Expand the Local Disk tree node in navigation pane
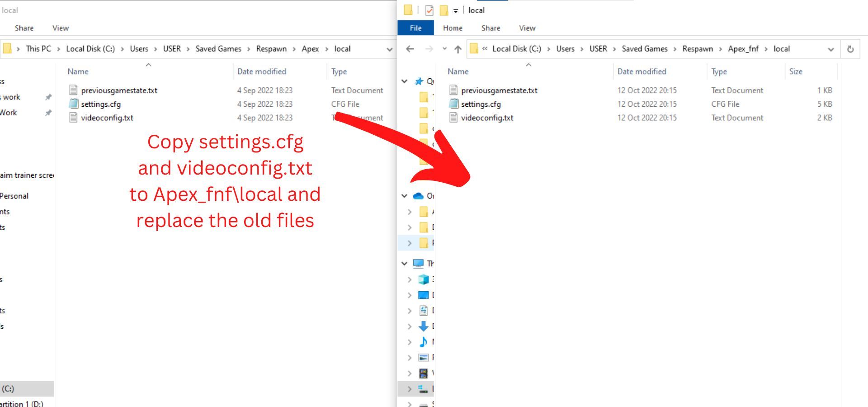868x407 pixels. 410,389
